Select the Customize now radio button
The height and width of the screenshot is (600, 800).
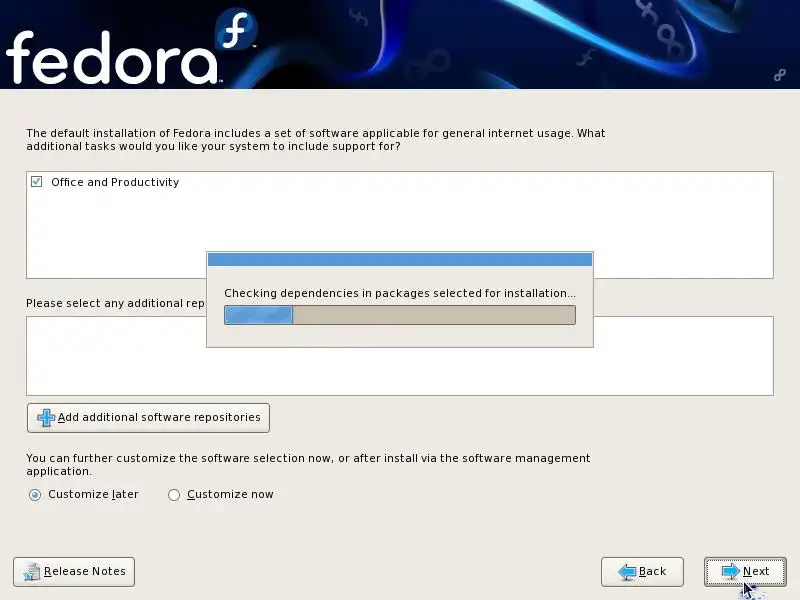[174, 495]
